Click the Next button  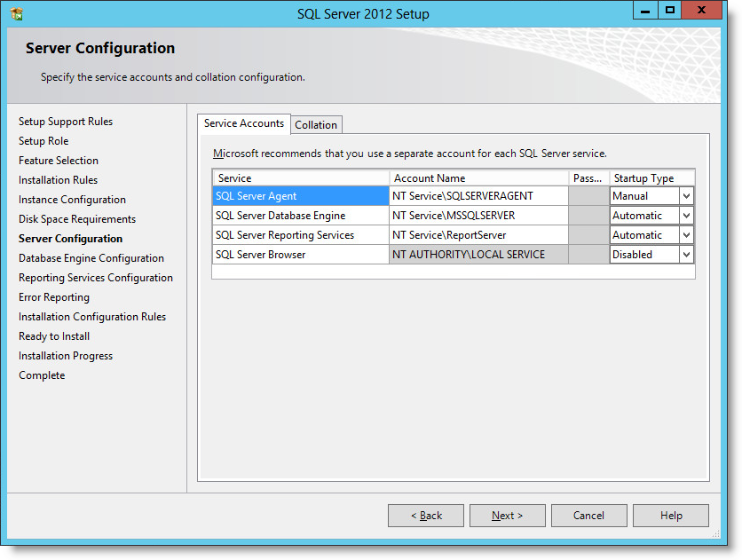coord(508,516)
